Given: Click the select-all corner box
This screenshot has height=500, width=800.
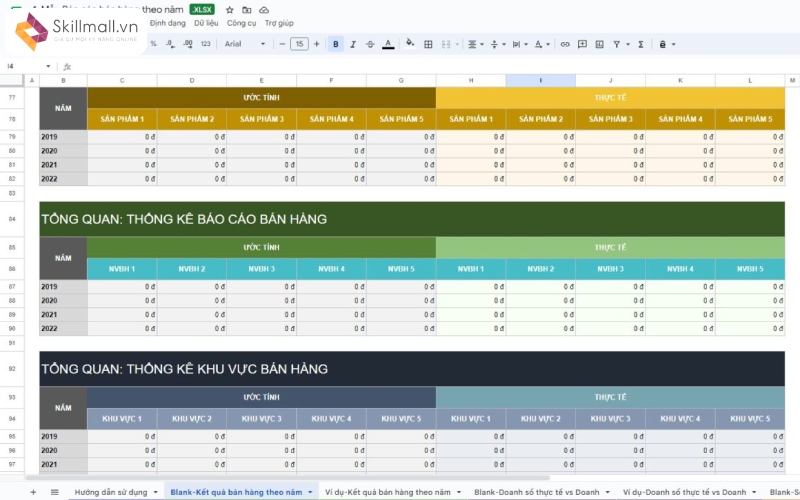Looking at the screenshot, I should 12,81.
